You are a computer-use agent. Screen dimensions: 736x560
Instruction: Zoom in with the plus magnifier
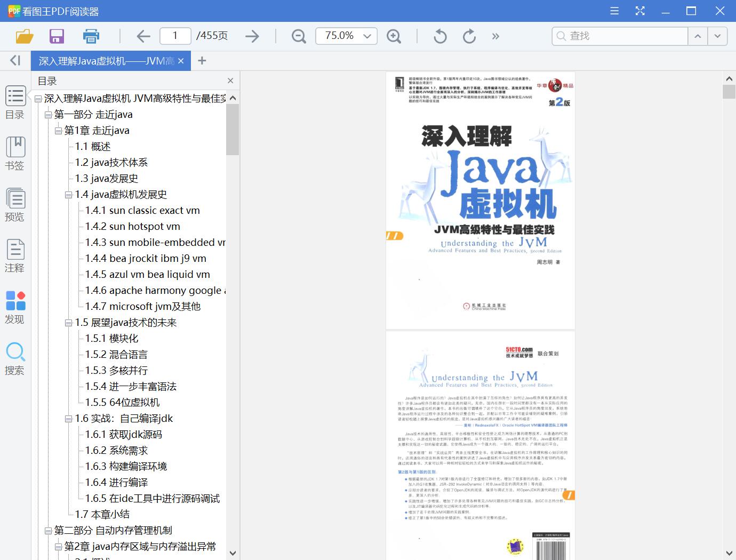(x=394, y=36)
